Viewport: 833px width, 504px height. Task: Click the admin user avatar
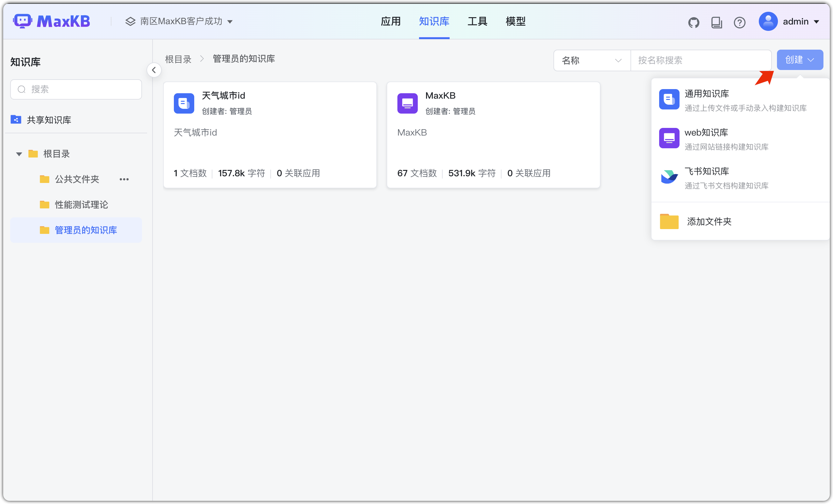point(768,21)
